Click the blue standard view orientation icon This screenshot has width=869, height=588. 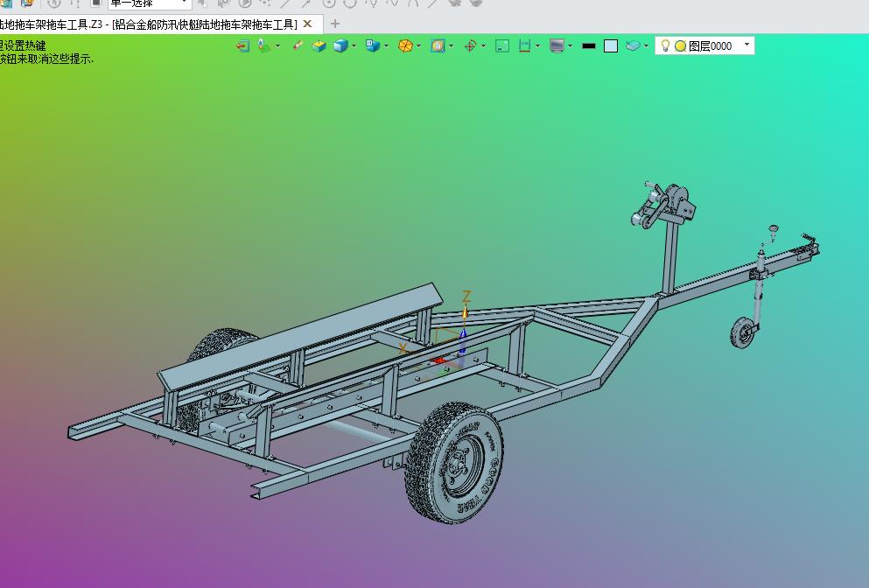coord(373,46)
